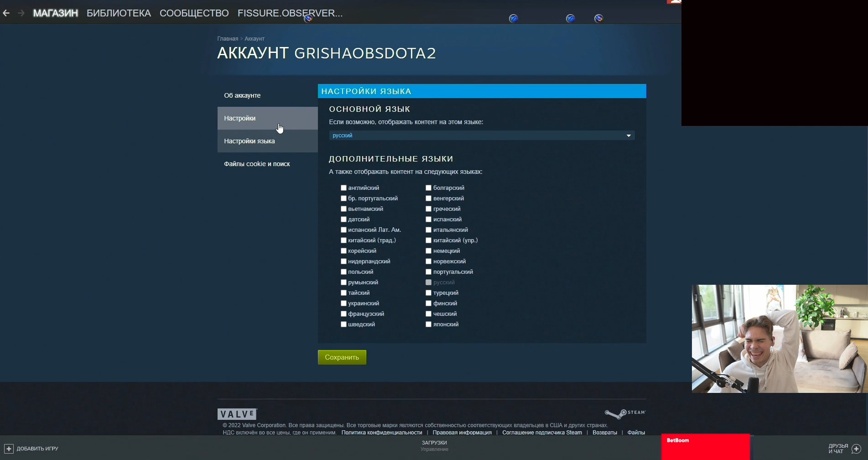Check the вьетнамский checkbox
This screenshot has height=460, width=868.
point(343,209)
